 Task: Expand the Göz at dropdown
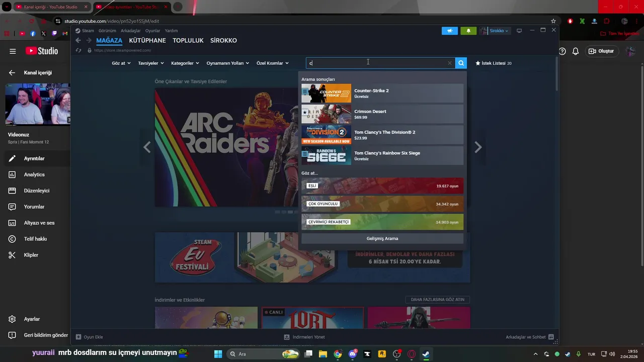pos(121,63)
